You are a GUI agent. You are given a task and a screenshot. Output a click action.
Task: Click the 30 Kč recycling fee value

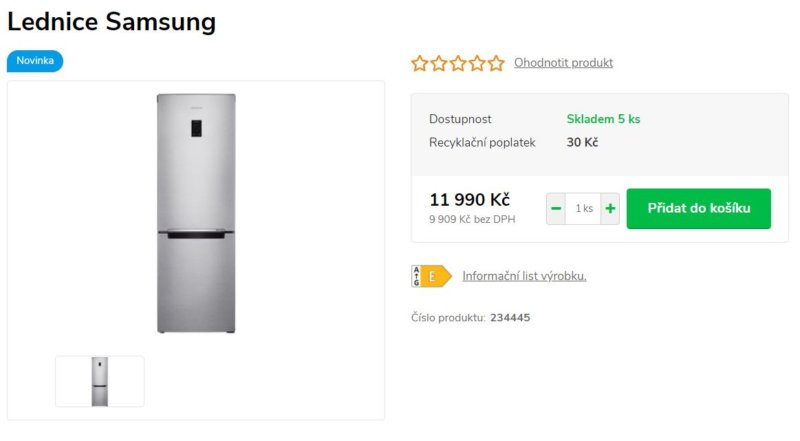click(582, 142)
